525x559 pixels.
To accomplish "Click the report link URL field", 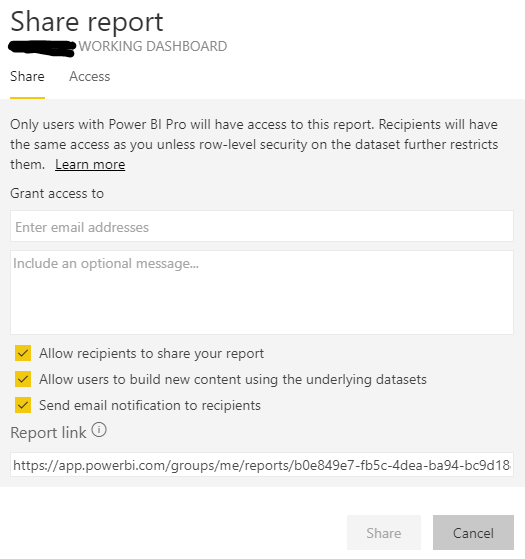I will pos(262,465).
